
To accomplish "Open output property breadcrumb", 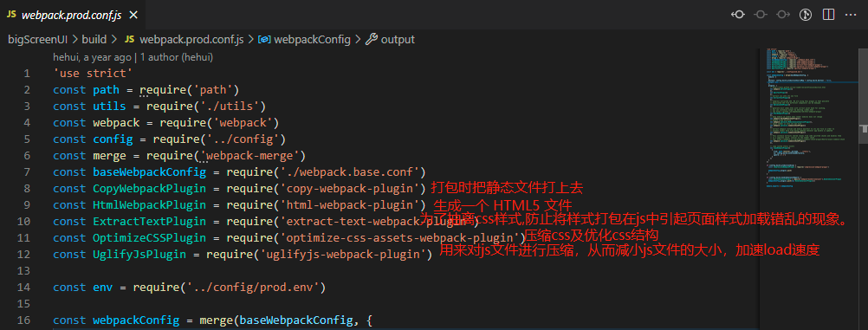I will pyautogui.click(x=398, y=39).
